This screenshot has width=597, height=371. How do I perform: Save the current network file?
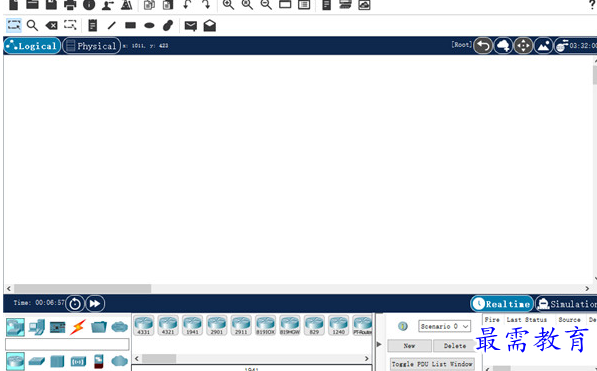51,4
